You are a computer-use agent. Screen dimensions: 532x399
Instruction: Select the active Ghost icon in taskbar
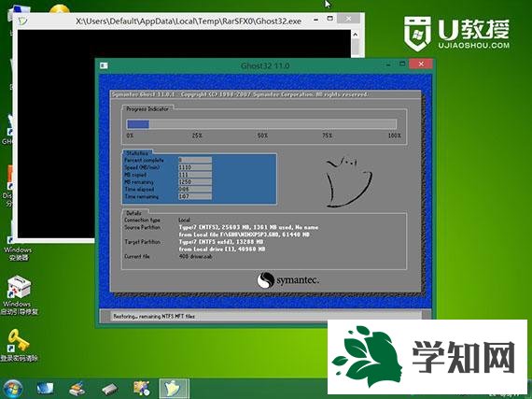pos(174,389)
